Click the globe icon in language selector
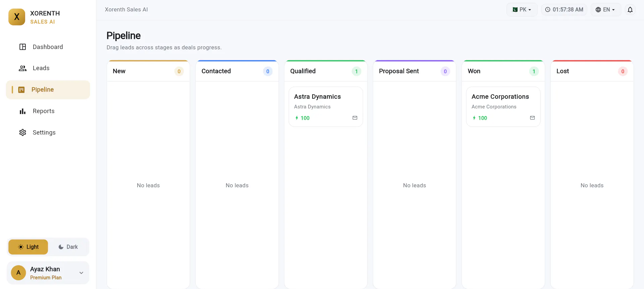 pos(598,10)
